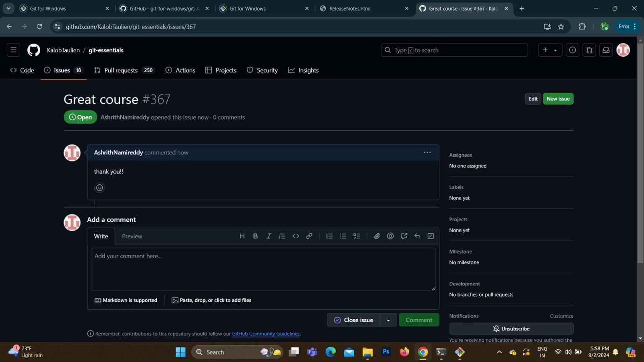Switch to GitHub git-for-windows browser tab
The image size is (644, 362).
[164, 8]
